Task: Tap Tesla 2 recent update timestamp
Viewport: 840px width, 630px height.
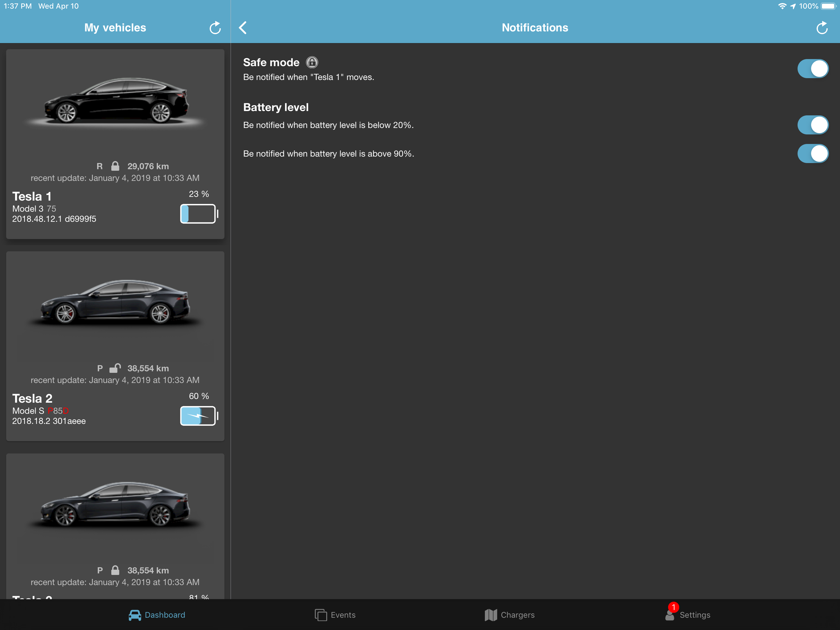Action: 115,380
